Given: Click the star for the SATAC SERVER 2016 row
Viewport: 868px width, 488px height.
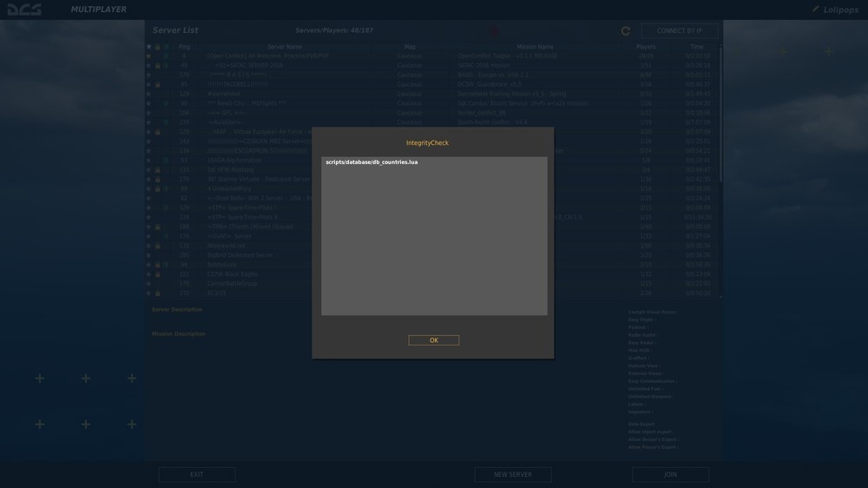Looking at the screenshot, I should click(x=148, y=65).
